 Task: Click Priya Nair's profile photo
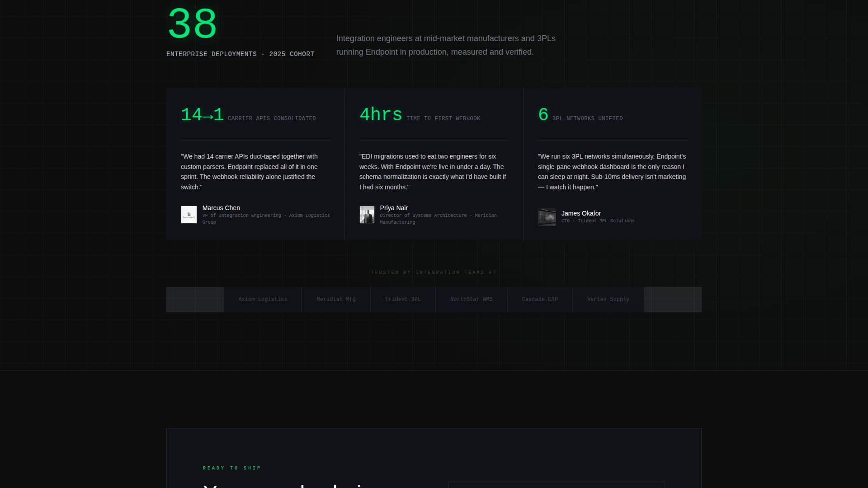(367, 215)
